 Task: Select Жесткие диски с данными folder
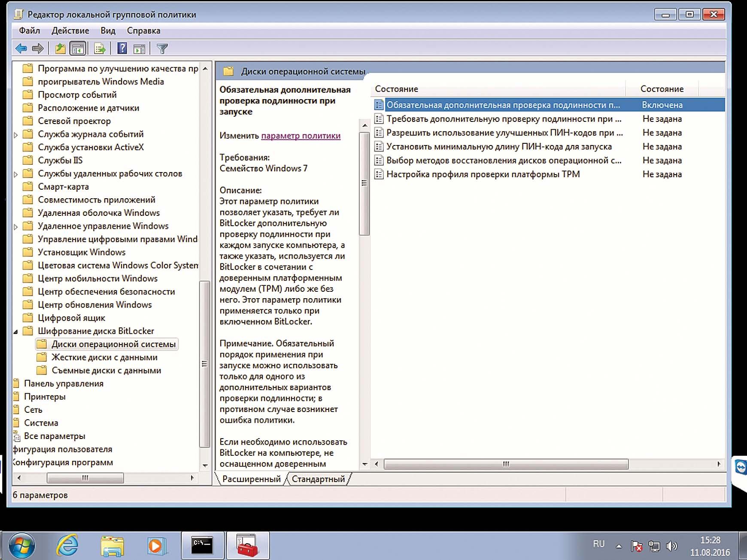104,357
